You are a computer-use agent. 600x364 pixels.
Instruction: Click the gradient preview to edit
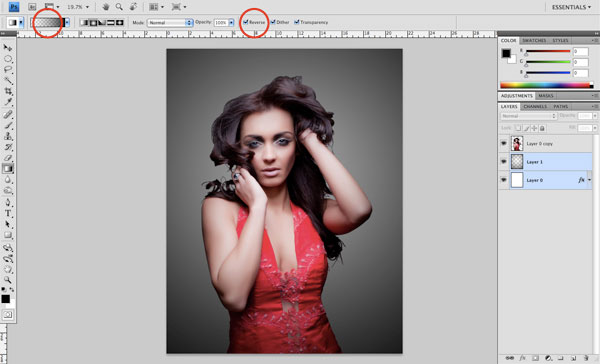click(x=48, y=23)
